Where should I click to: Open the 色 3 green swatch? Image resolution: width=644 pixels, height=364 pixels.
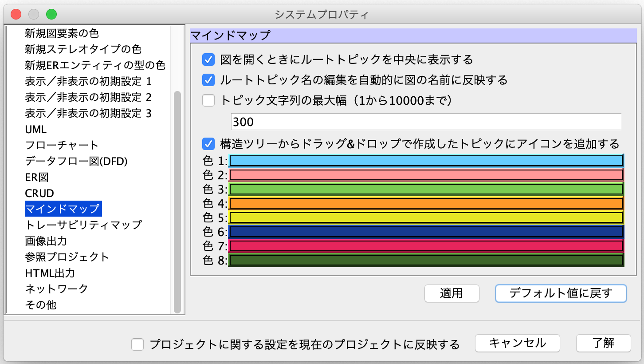[426, 189]
